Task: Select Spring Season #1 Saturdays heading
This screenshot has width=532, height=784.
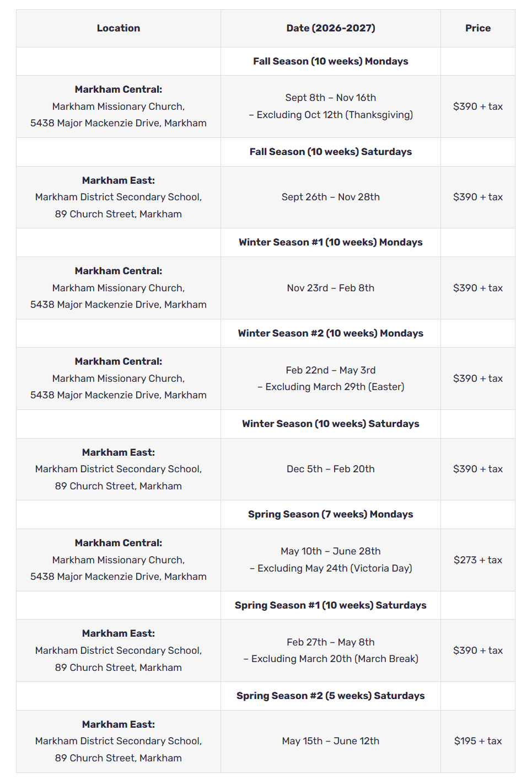Action: click(x=331, y=605)
